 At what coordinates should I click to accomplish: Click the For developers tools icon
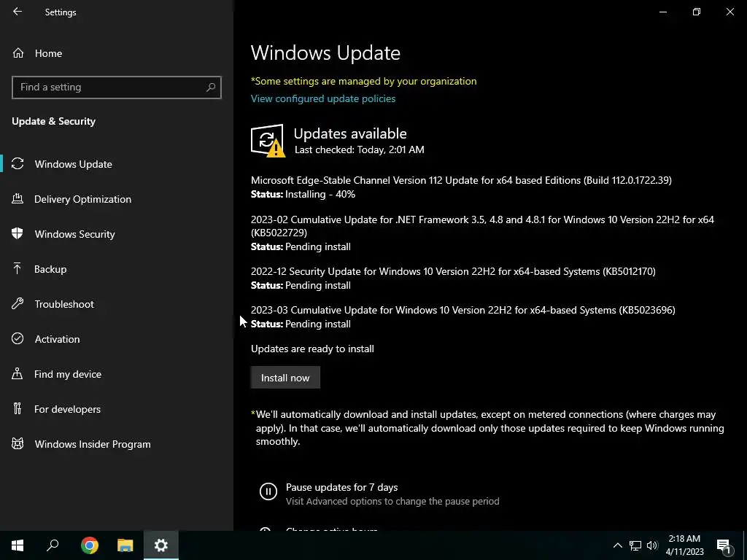[18, 408]
